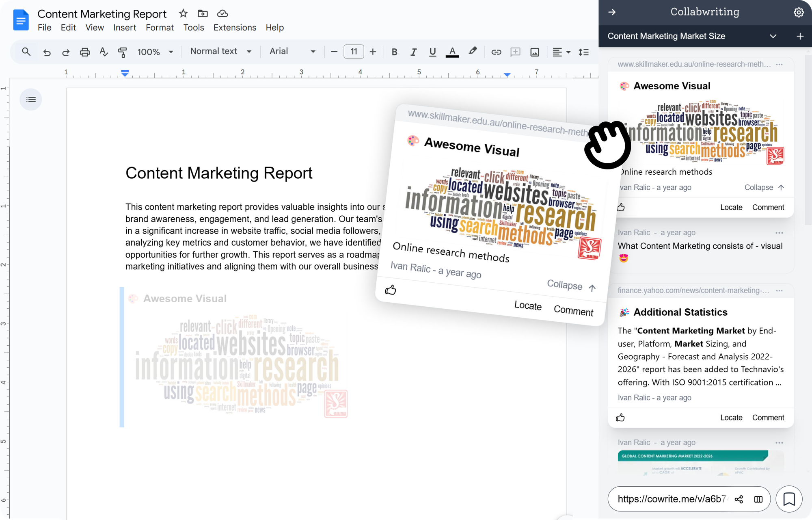Click the Collabwriting settings gear icon
812x520 pixels.
pos(798,12)
